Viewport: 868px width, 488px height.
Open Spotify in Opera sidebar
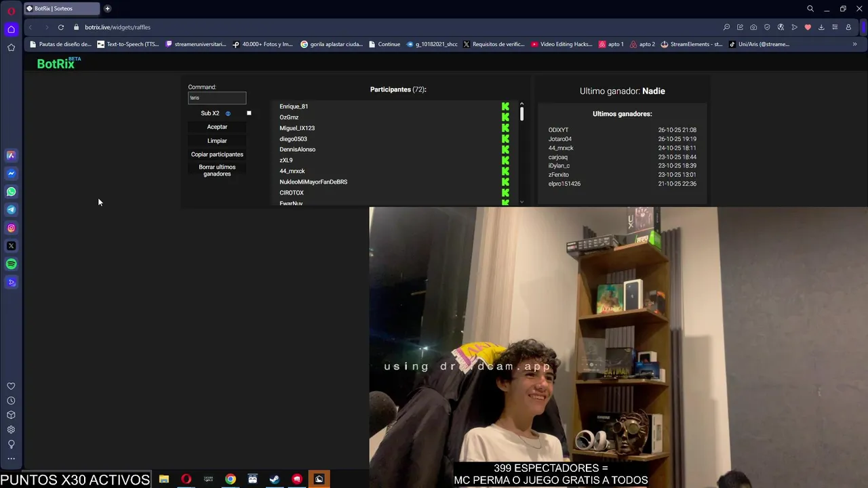click(11, 264)
